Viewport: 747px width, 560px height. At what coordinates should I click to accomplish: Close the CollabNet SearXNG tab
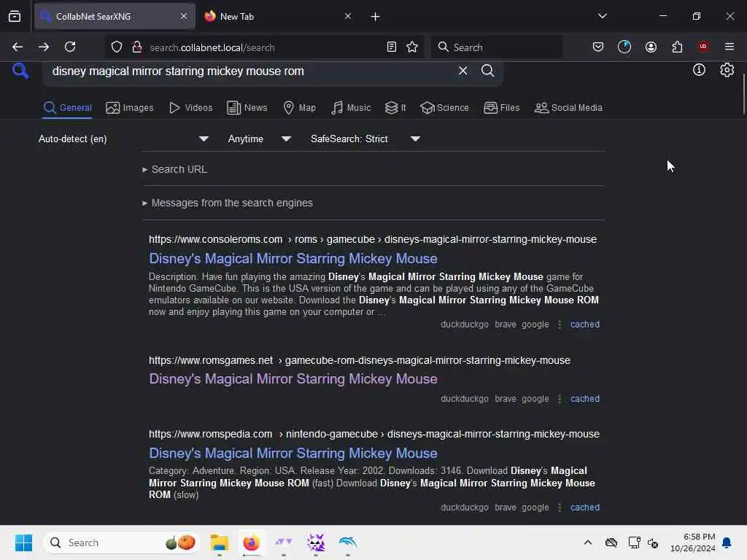(x=184, y=16)
